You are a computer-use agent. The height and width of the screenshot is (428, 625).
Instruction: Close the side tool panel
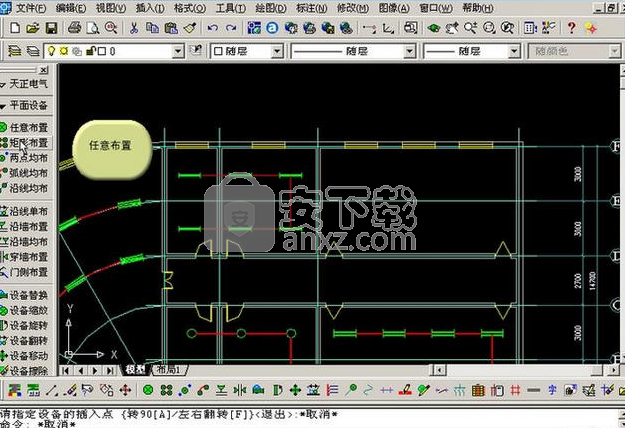[44, 70]
